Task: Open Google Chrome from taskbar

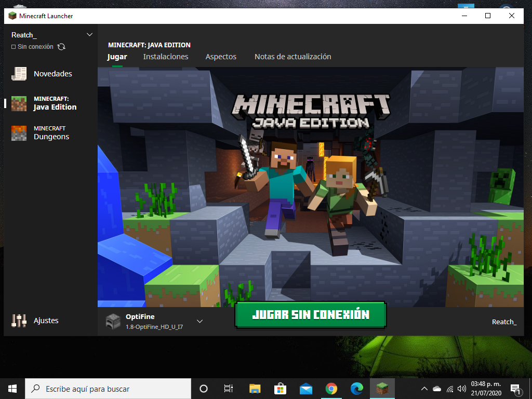Action: [331, 389]
